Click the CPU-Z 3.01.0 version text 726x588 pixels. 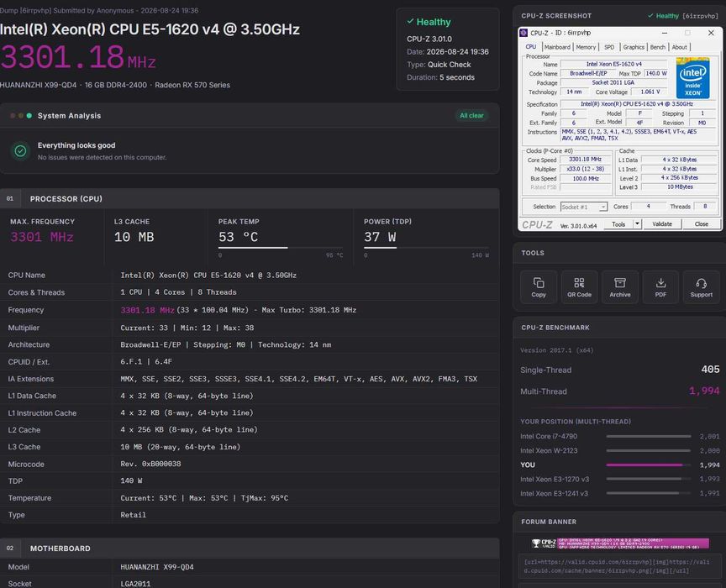pyautogui.click(x=429, y=39)
